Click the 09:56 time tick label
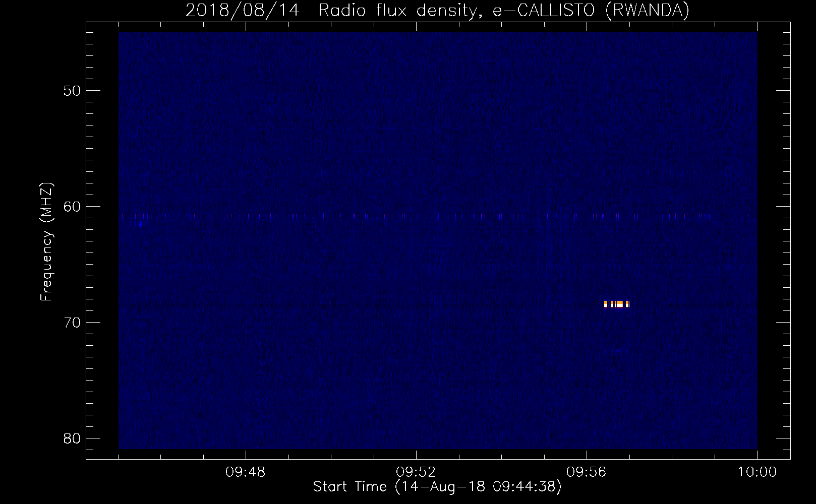Screen dimensions: 816x504 [587, 472]
